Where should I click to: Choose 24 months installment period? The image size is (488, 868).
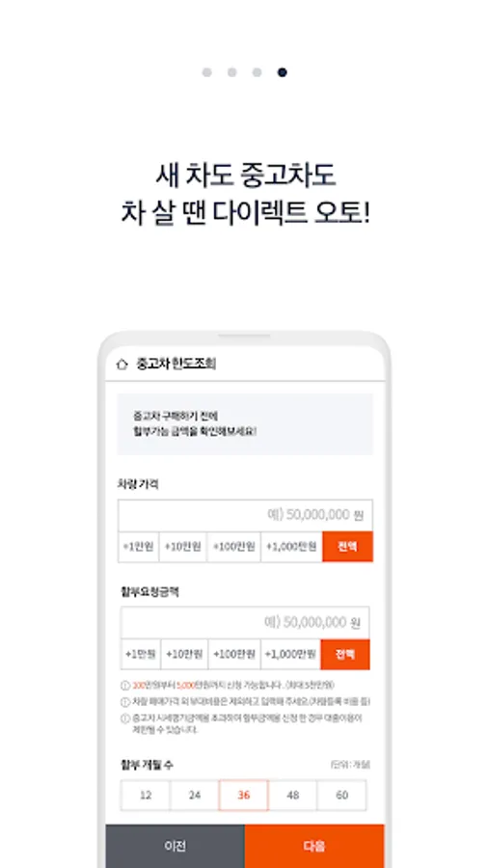click(x=194, y=796)
